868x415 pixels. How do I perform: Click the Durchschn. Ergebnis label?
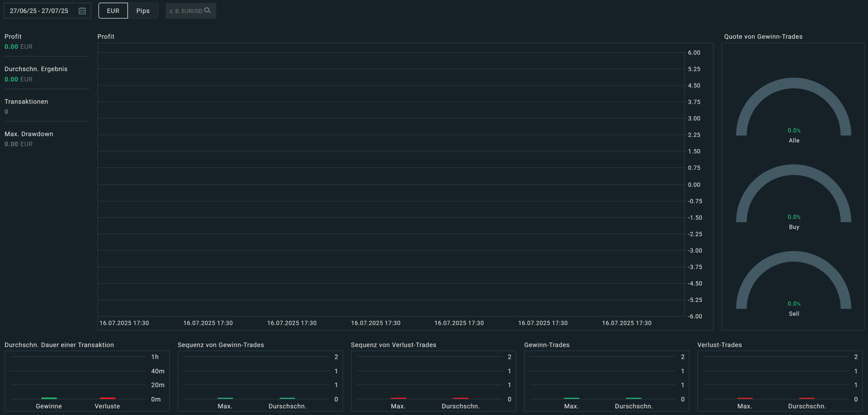pyautogui.click(x=36, y=69)
